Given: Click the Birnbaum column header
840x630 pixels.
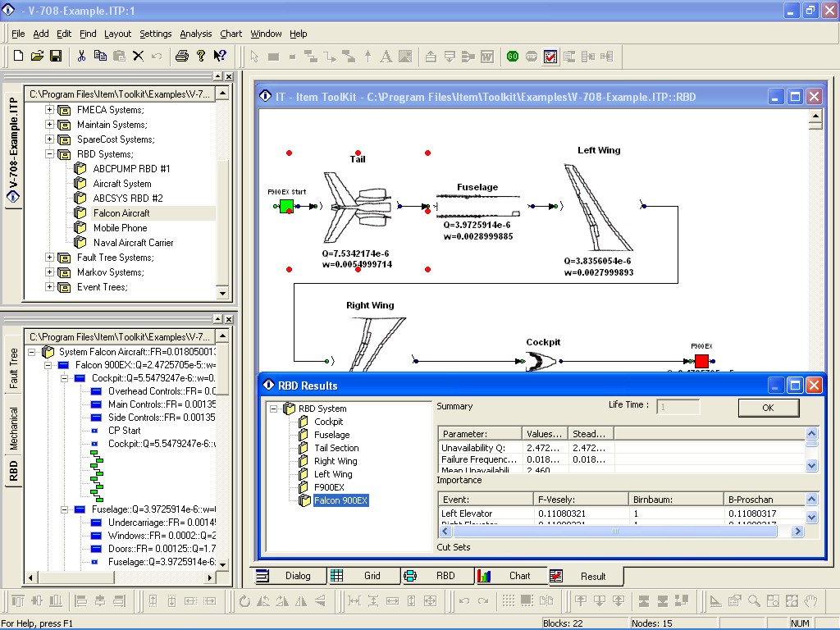Looking at the screenshot, I should coord(676,500).
